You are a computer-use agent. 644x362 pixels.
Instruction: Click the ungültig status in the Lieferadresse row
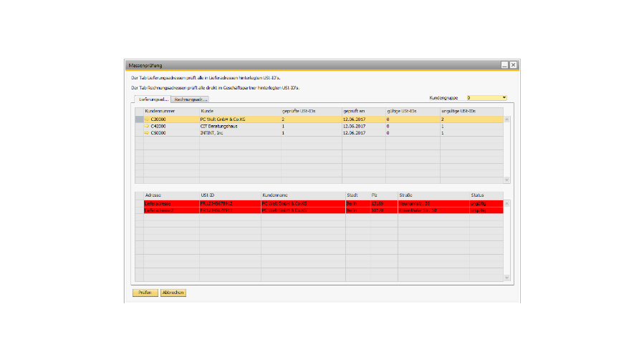pos(486,203)
